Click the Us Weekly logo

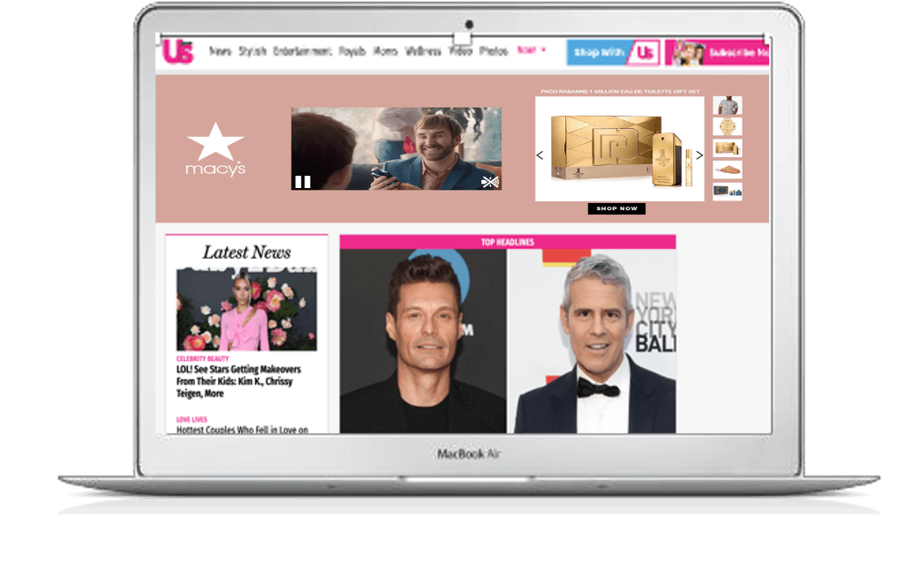pyautogui.click(x=178, y=53)
